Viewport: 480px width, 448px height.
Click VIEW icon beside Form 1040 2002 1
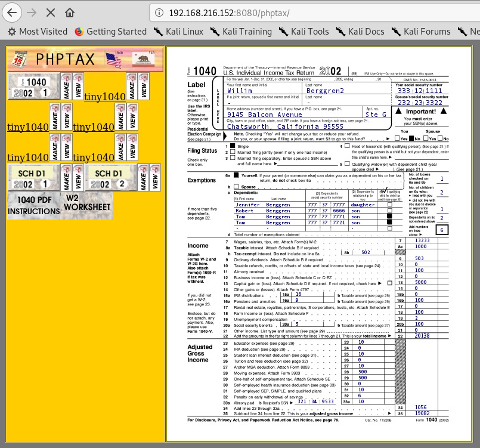tap(78, 87)
